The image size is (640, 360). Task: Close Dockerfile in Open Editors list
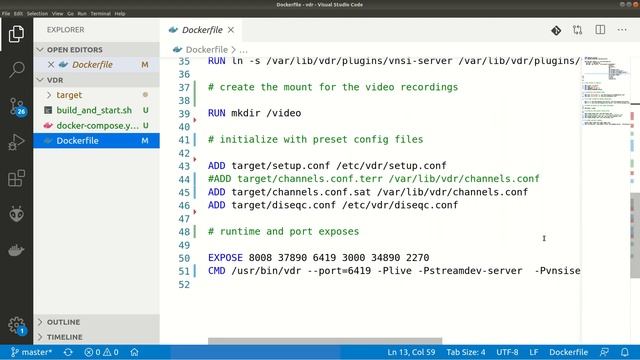pos(51,64)
